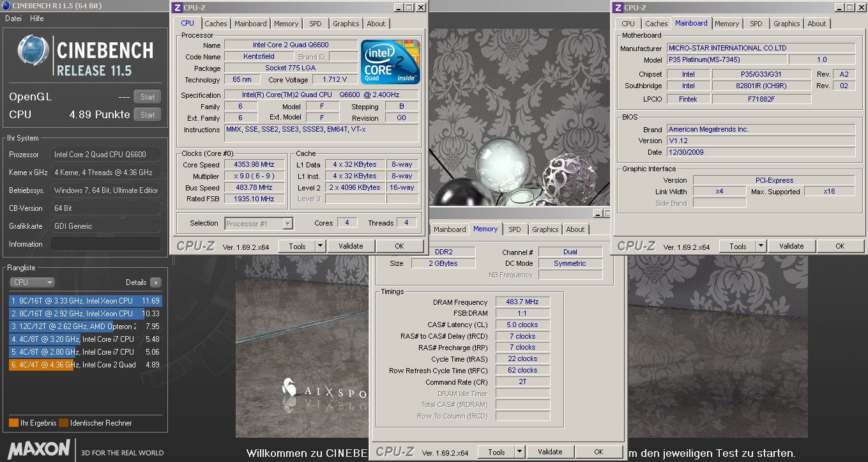
Task: Open Tools dropdown arrow in right CPU-Z window
Action: tap(761, 246)
